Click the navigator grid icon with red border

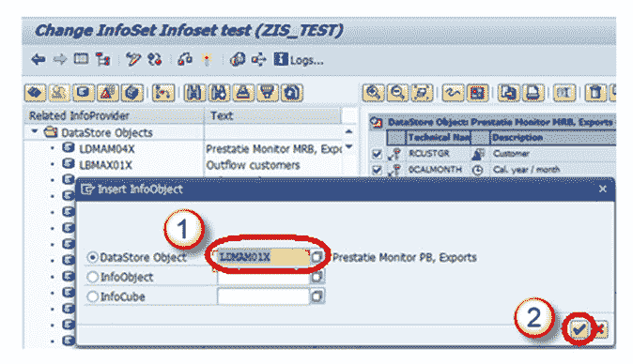click(477, 93)
